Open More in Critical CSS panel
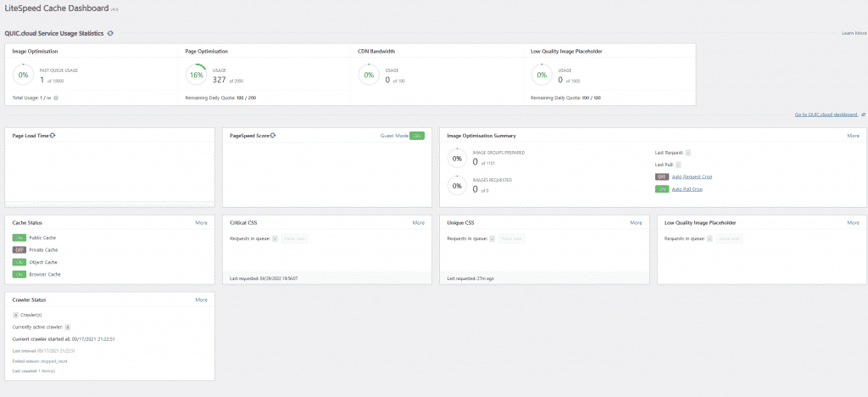The width and height of the screenshot is (868, 397). tap(419, 222)
